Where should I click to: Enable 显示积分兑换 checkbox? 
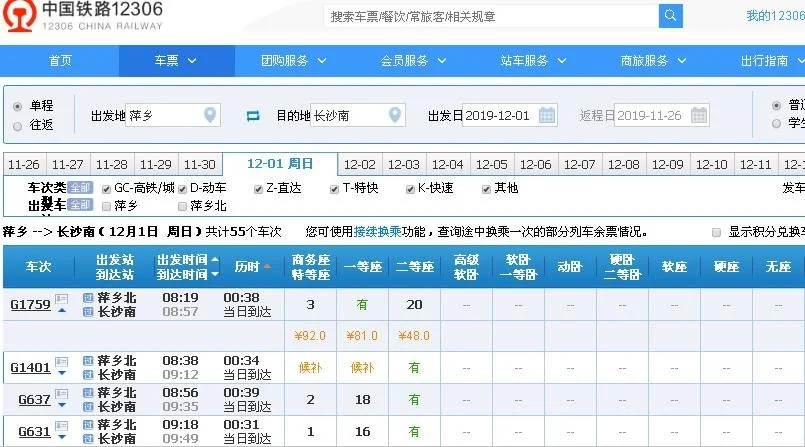point(716,232)
